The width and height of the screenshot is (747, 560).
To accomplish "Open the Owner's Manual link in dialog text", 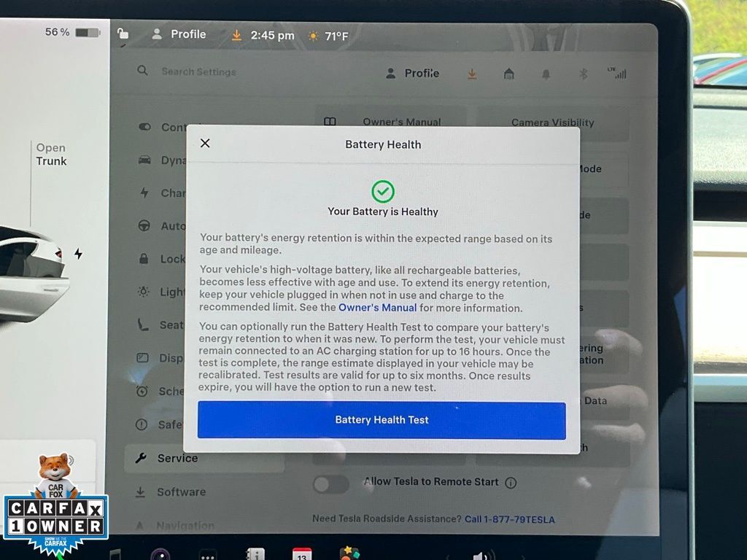I will (x=377, y=308).
